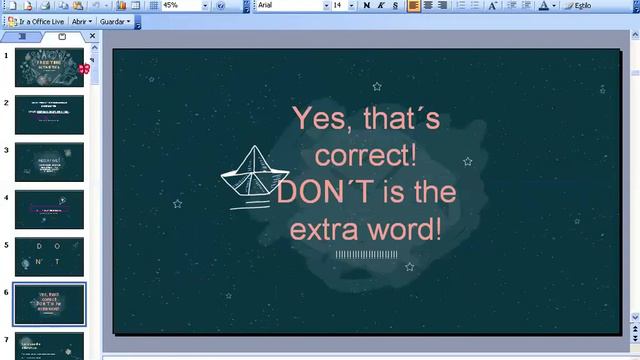Apply font color with the A icon
Image resolution: width=640 pixels, height=360 pixels.
543,5
